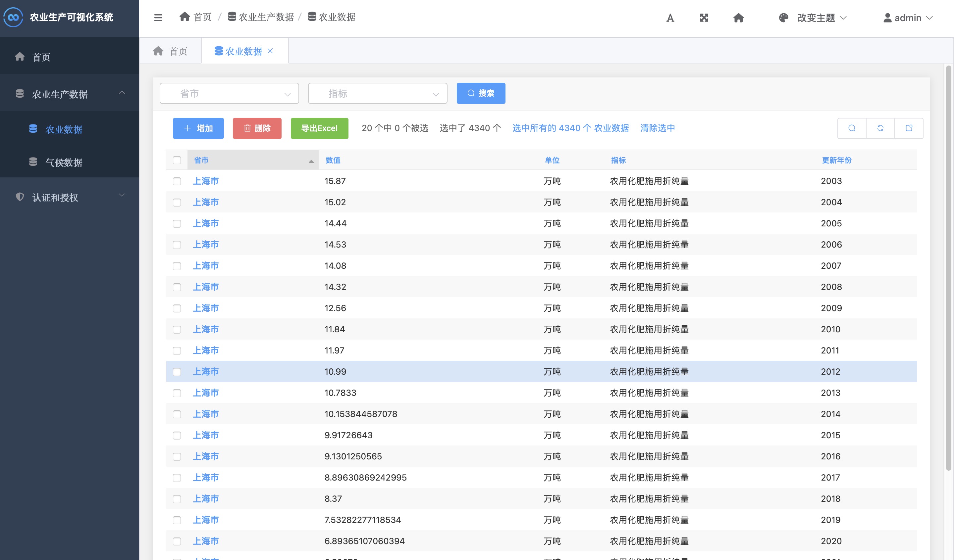Click the export/open-in-new icon beside refresh

click(x=909, y=128)
